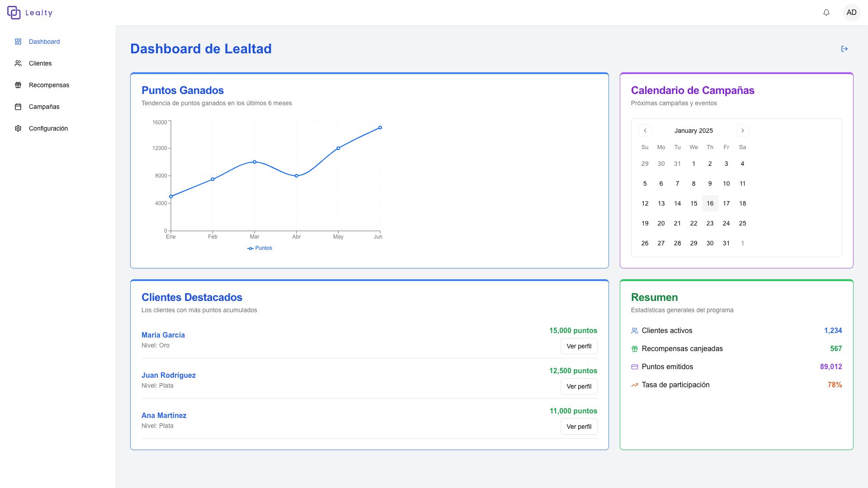
Task: Go to next month in calendar
Action: [x=742, y=131]
